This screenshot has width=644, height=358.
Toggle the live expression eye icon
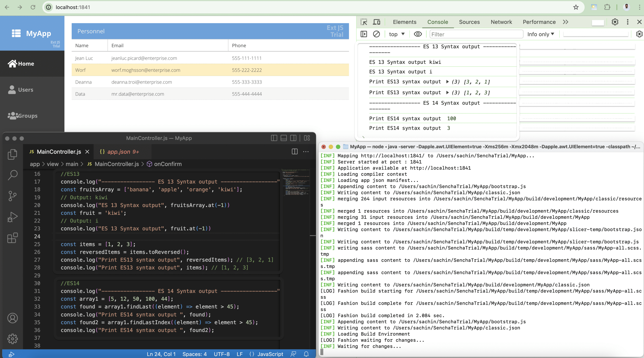[418, 34]
